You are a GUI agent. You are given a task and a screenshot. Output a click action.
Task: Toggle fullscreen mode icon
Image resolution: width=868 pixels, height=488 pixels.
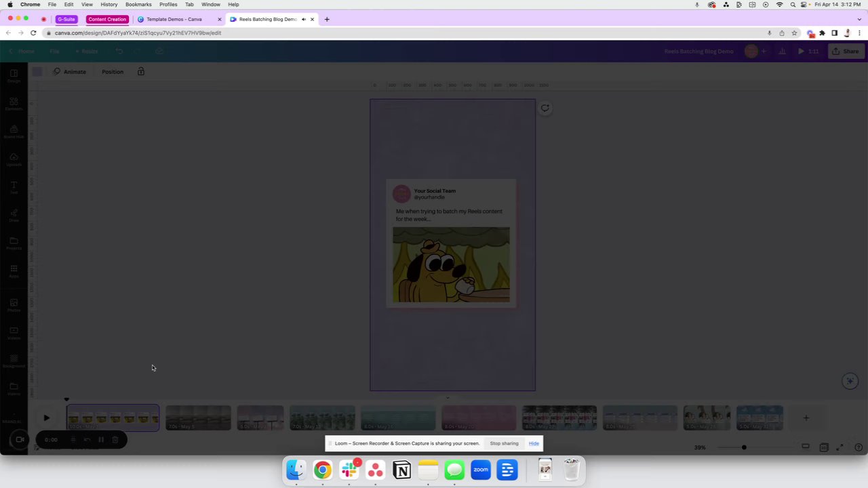click(x=840, y=447)
